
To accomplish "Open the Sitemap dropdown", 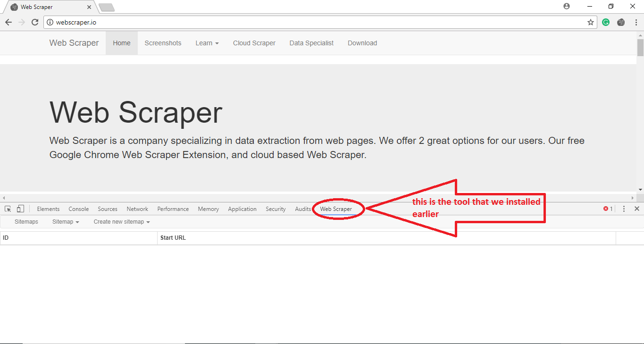I will click(x=65, y=221).
